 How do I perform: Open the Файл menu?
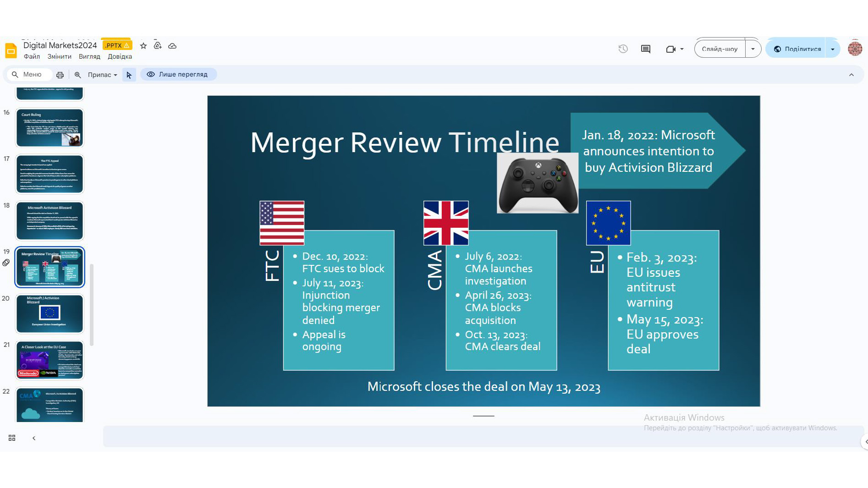click(x=32, y=56)
